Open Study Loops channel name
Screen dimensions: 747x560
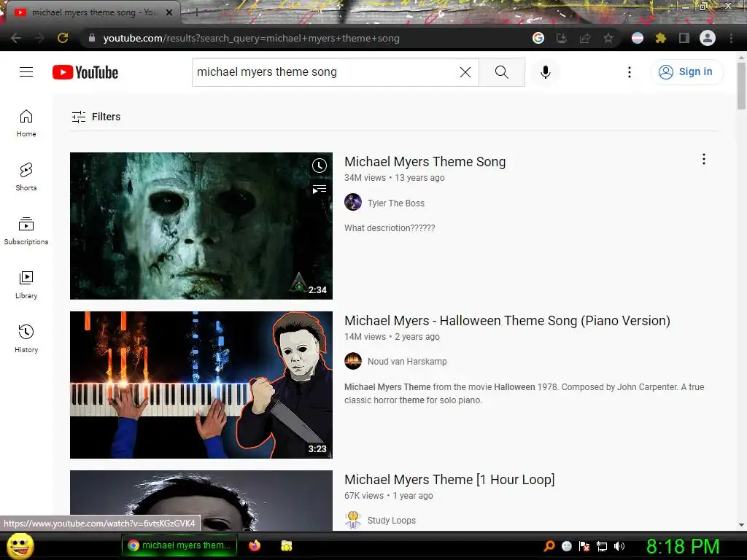coord(392,521)
